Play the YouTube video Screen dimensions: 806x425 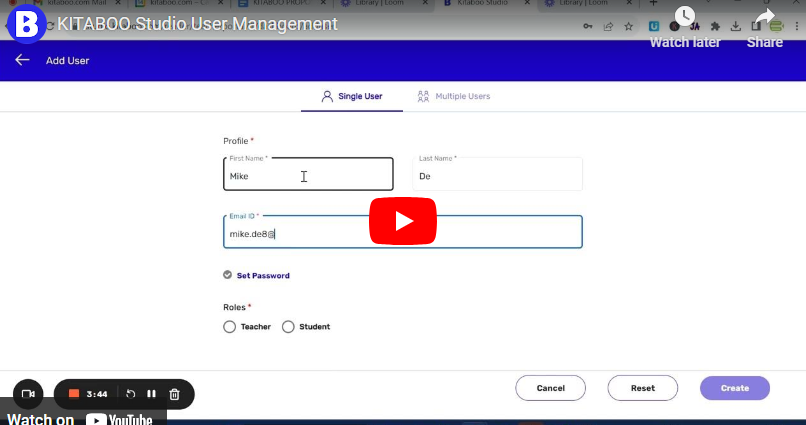(402, 221)
